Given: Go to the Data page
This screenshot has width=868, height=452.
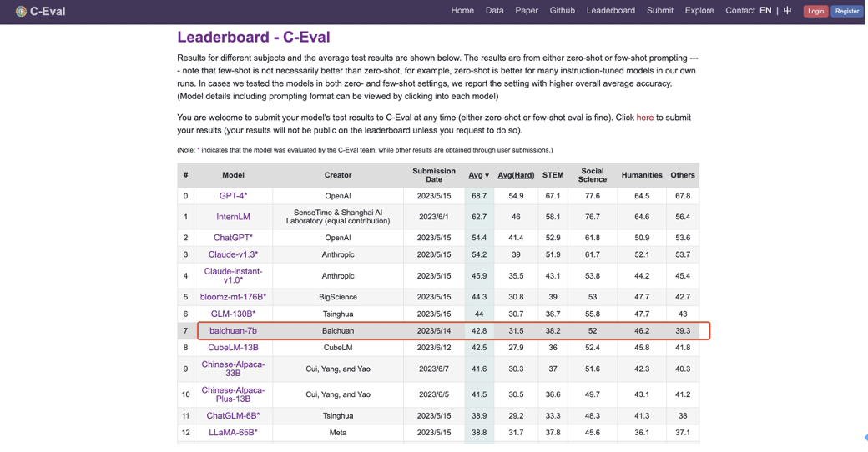Looking at the screenshot, I should (495, 11).
